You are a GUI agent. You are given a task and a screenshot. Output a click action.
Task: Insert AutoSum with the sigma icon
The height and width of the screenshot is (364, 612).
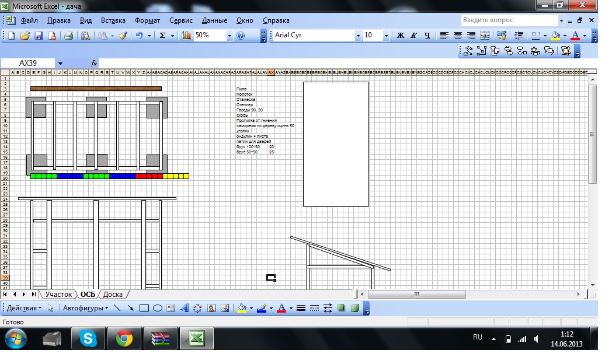click(163, 36)
